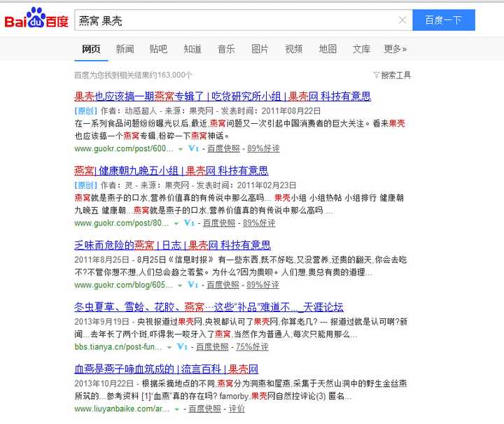Open 89%好评 for guokr.com/blog/605 result

[x=262, y=285]
